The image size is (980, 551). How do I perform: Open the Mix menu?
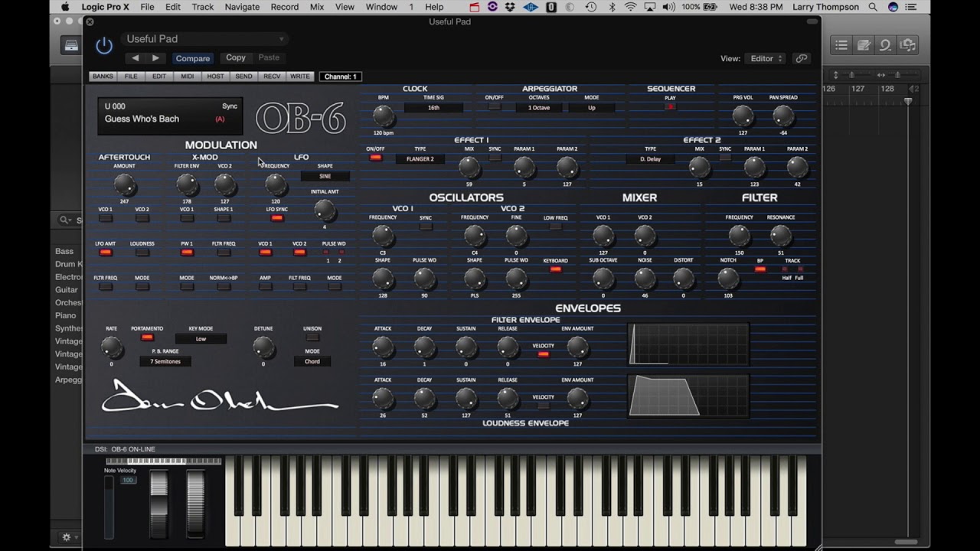[317, 7]
